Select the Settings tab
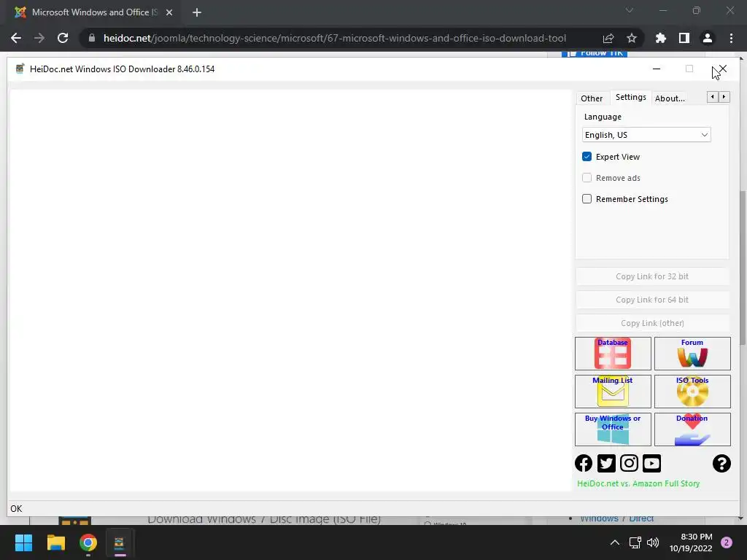This screenshot has height=560, width=747. point(631,97)
